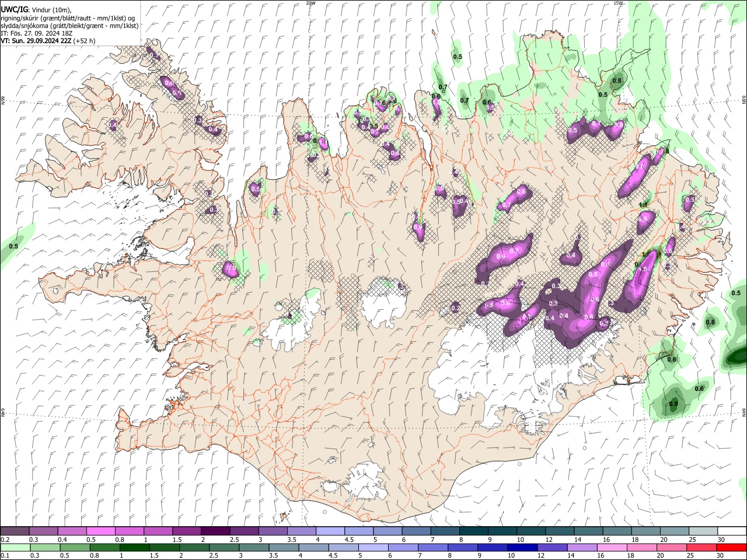Click the '12' label in the upper legend row
This screenshot has width=747, height=560.
(549, 540)
